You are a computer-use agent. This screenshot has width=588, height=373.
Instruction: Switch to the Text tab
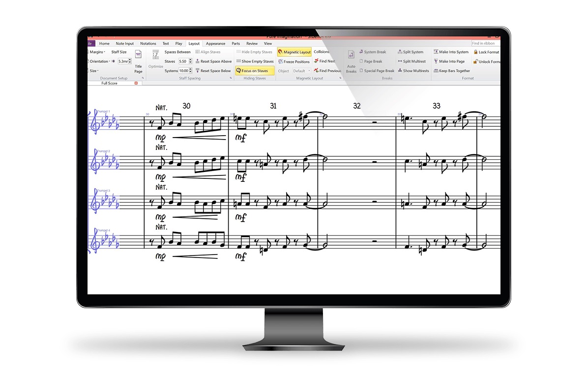pos(166,43)
